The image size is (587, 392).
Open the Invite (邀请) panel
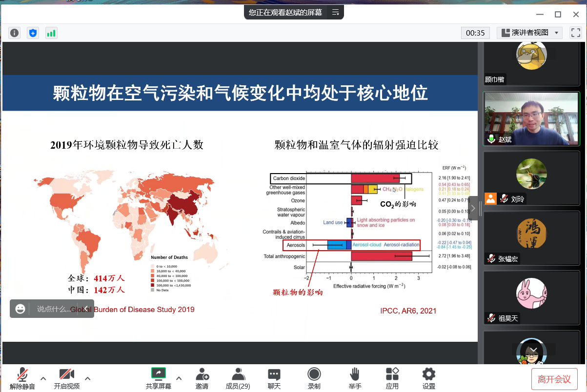click(x=202, y=378)
